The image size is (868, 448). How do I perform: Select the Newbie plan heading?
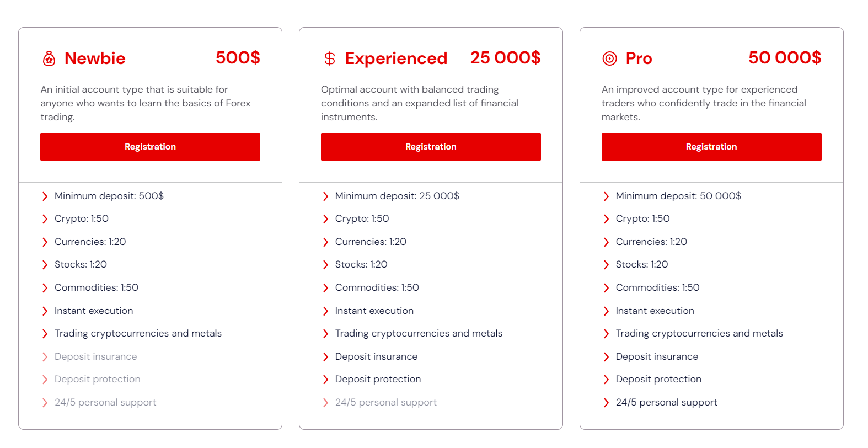click(95, 58)
